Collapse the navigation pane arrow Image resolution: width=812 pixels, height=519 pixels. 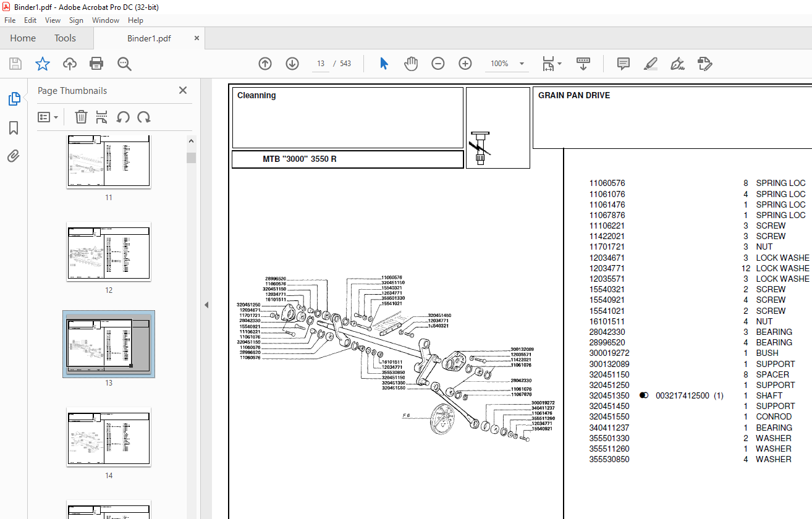coord(206,305)
